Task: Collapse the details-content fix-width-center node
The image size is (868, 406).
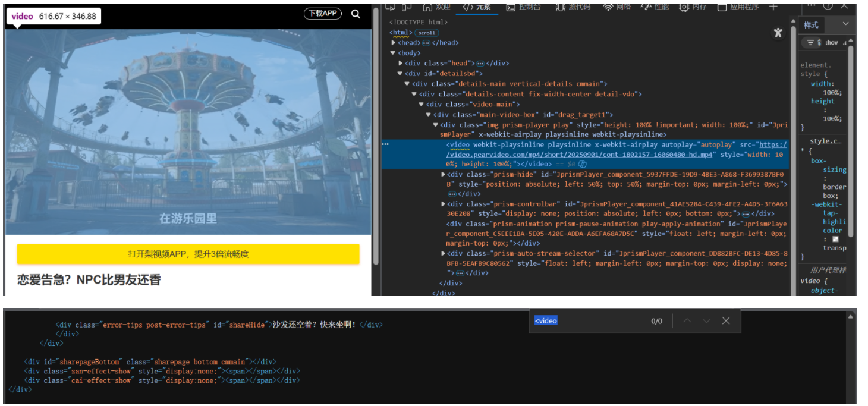Action: [x=414, y=94]
